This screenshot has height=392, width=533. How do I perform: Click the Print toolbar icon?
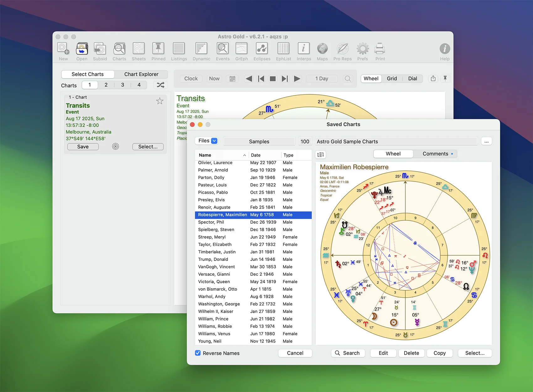click(x=380, y=49)
